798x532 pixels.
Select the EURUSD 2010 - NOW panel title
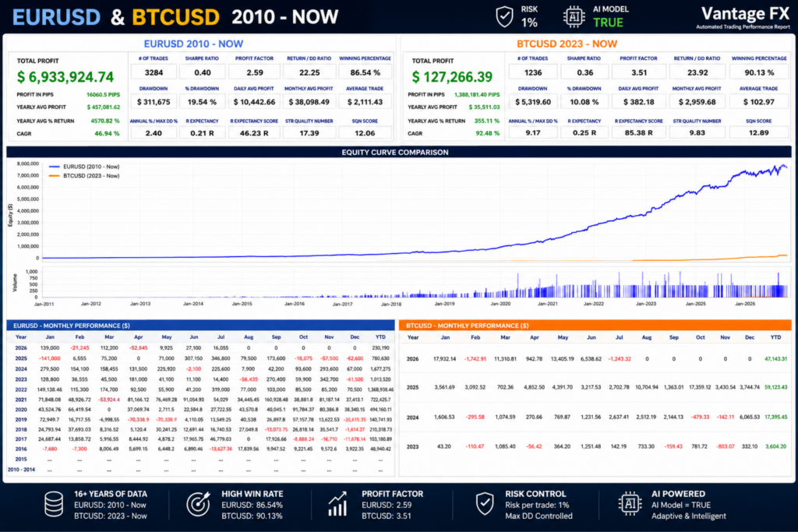click(x=193, y=44)
